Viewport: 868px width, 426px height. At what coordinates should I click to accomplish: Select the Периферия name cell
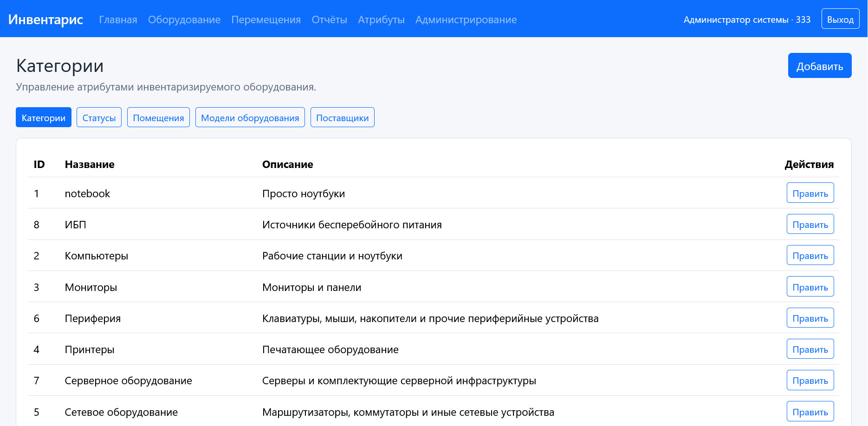pyautogui.click(x=92, y=318)
